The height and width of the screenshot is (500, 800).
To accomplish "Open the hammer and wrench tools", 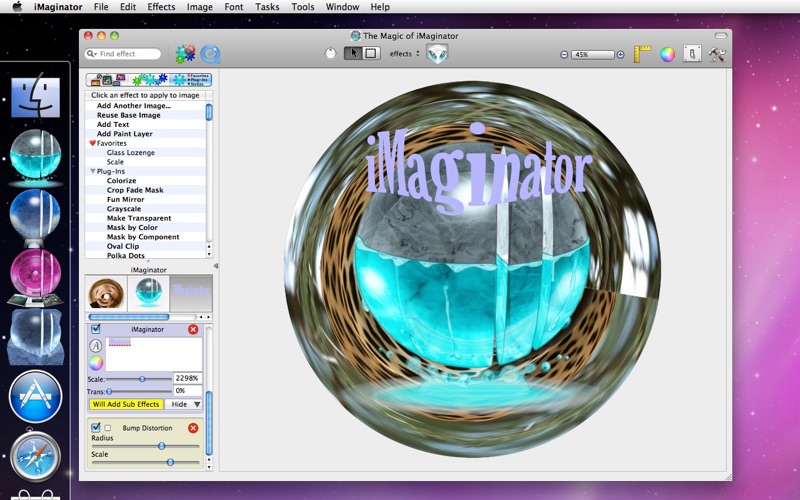I will point(717,54).
